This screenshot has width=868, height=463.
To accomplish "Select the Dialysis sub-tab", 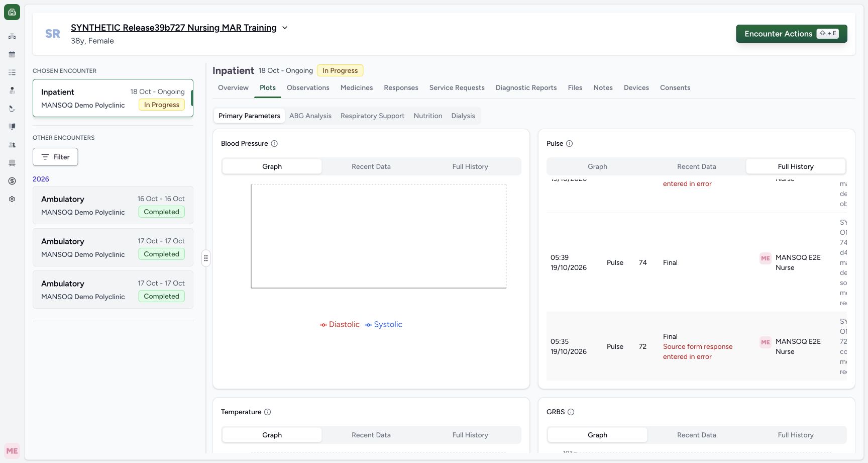I will 463,116.
